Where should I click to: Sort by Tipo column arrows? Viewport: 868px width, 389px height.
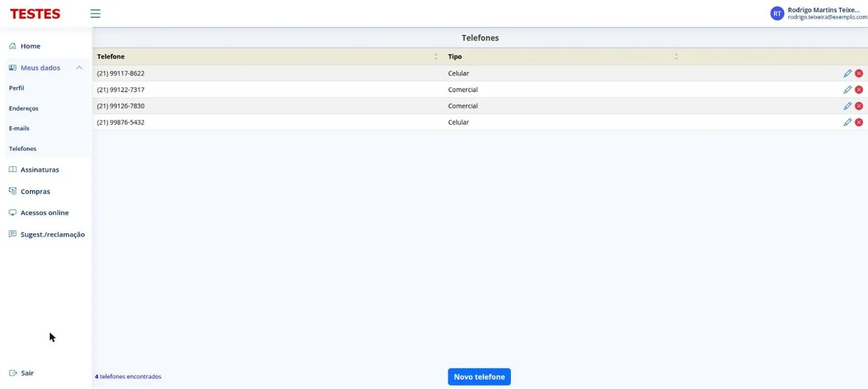coord(676,56)
